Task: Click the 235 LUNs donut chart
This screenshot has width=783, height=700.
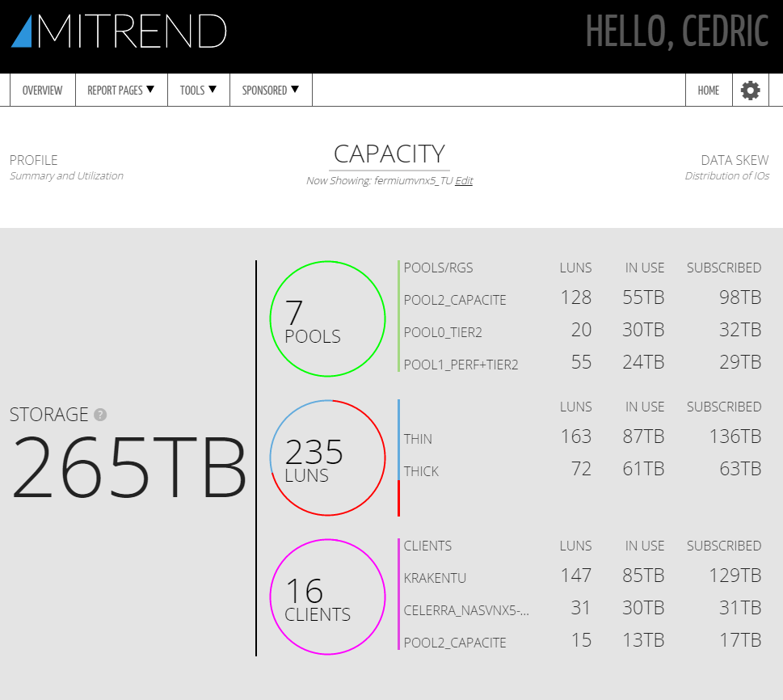Action: 327,458
